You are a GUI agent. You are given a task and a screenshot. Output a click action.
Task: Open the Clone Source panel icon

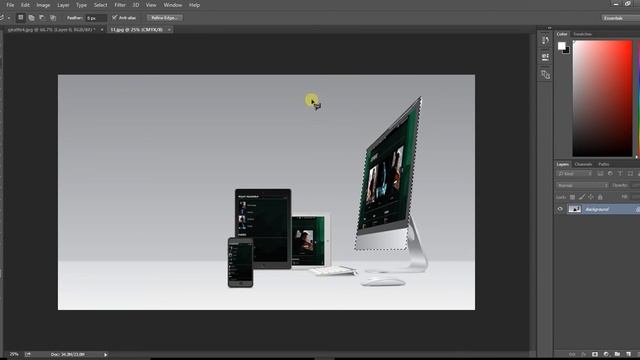click(x=545, y=75)
